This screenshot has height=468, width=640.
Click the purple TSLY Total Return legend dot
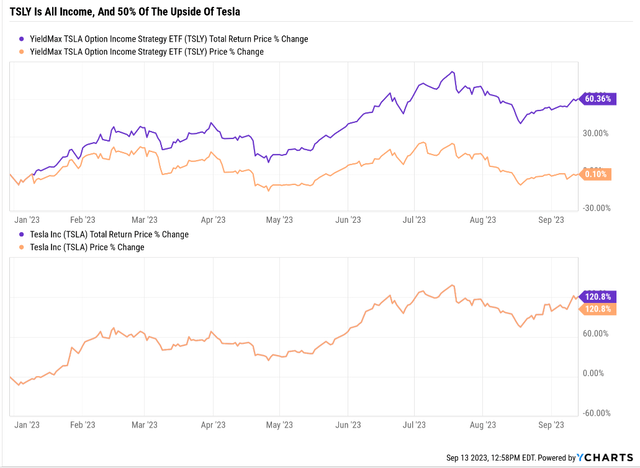pos(22,39)
